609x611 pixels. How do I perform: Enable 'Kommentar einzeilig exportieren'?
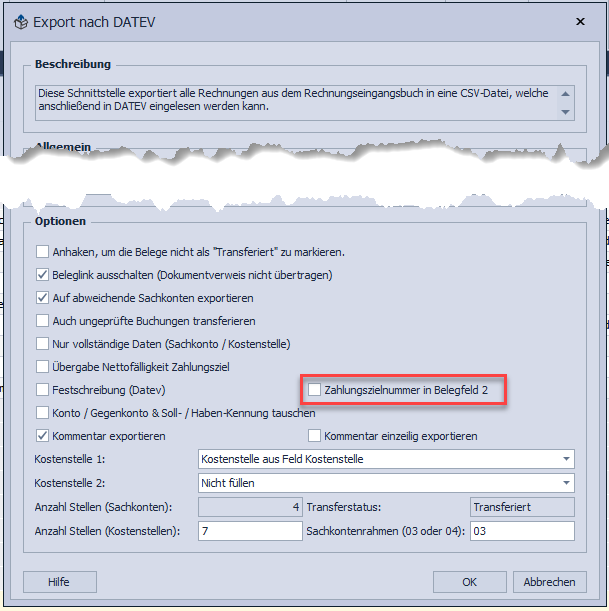click(x=315, y=436)
